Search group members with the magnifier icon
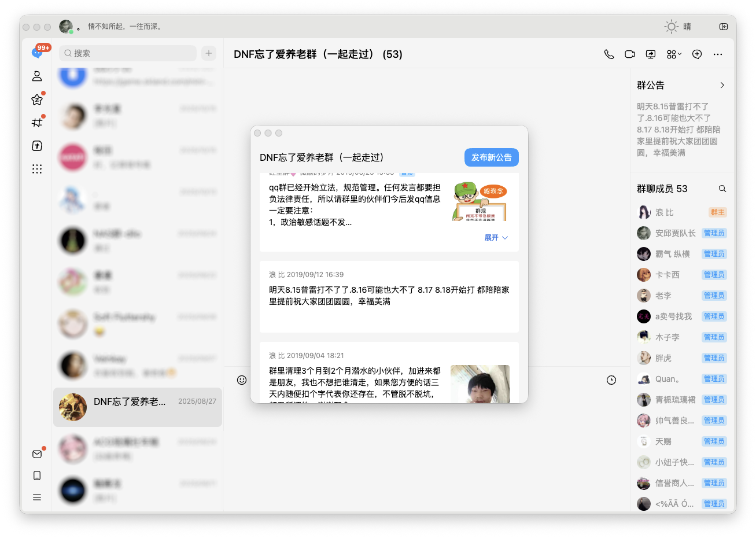 (x=722, y=188)
